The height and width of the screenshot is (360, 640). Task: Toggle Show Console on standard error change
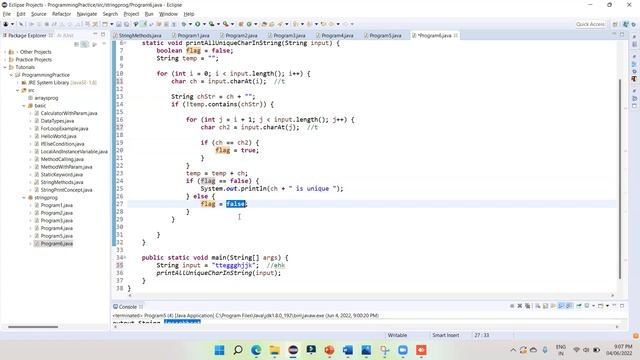[x=569, y=306]
